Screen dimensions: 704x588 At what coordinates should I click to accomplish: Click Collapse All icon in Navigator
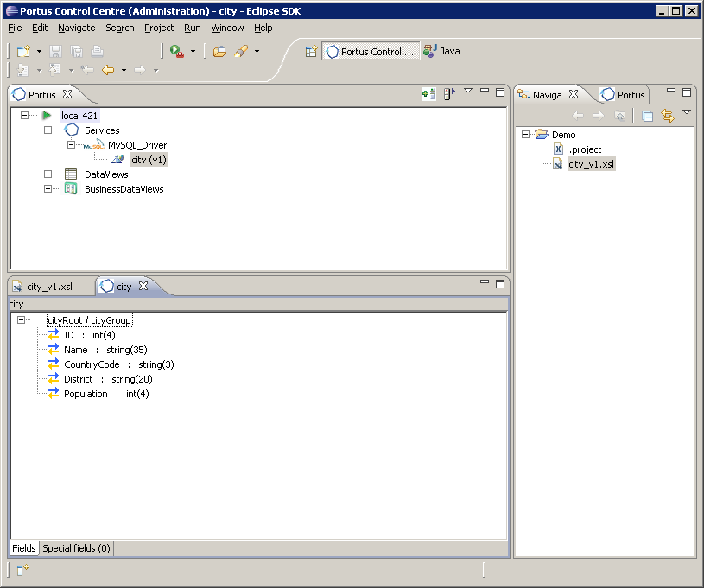[648, 117]
